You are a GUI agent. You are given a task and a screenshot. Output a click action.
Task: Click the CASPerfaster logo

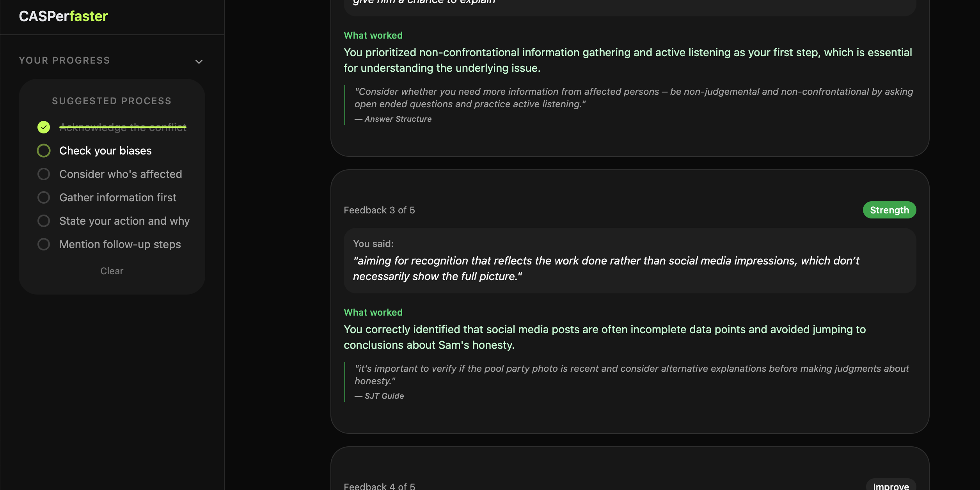(63, 16)
